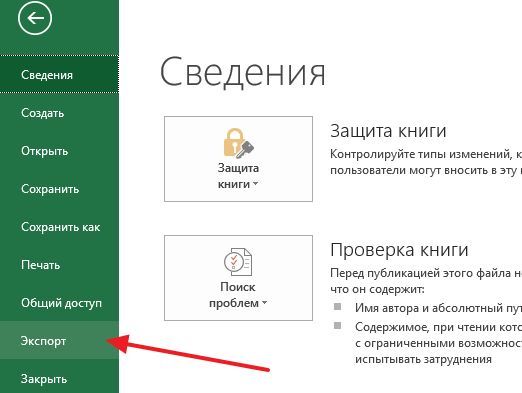Go to Печать menu entry
This screenshot has width=522, height=393.
coord(59,265)
